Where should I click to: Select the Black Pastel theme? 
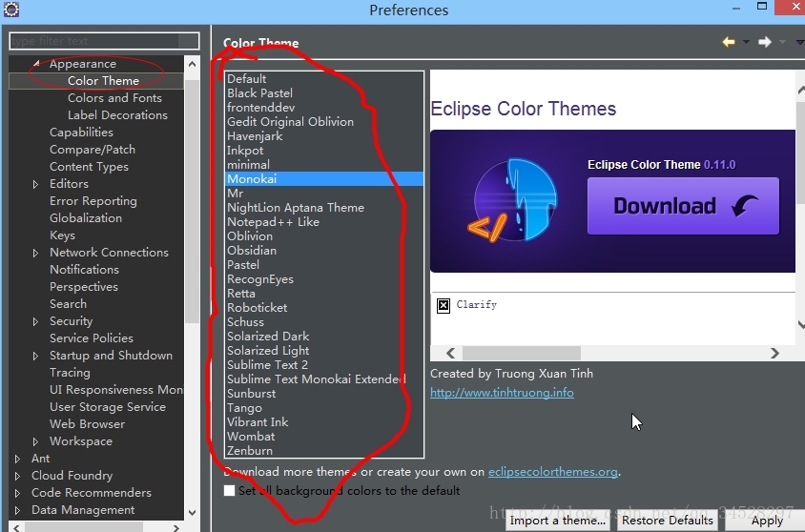(324, 93)
